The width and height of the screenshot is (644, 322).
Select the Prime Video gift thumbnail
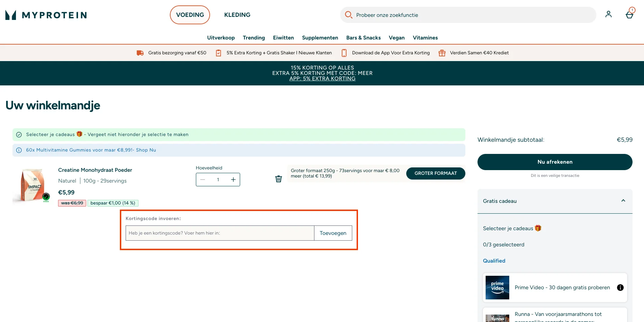tap(497, 288)
